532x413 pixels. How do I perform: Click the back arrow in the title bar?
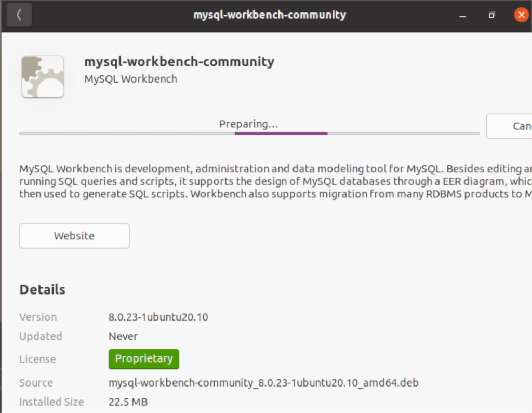tap(19, 15)
